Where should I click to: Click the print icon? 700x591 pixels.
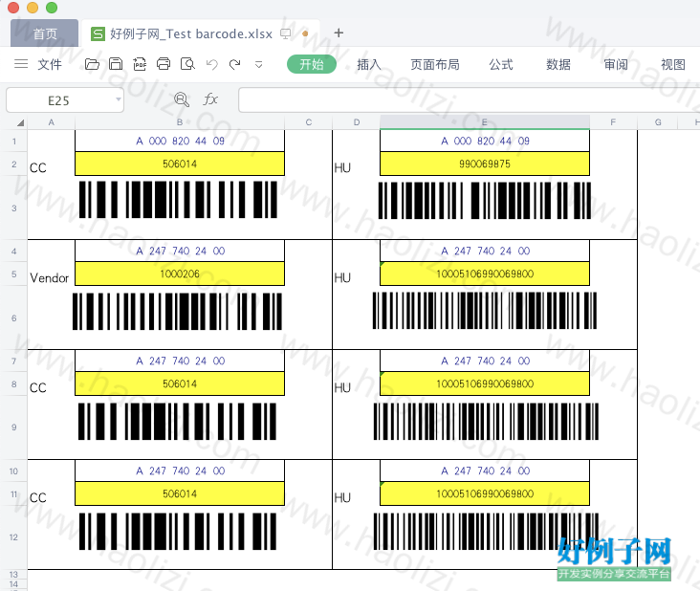point(164,64)
